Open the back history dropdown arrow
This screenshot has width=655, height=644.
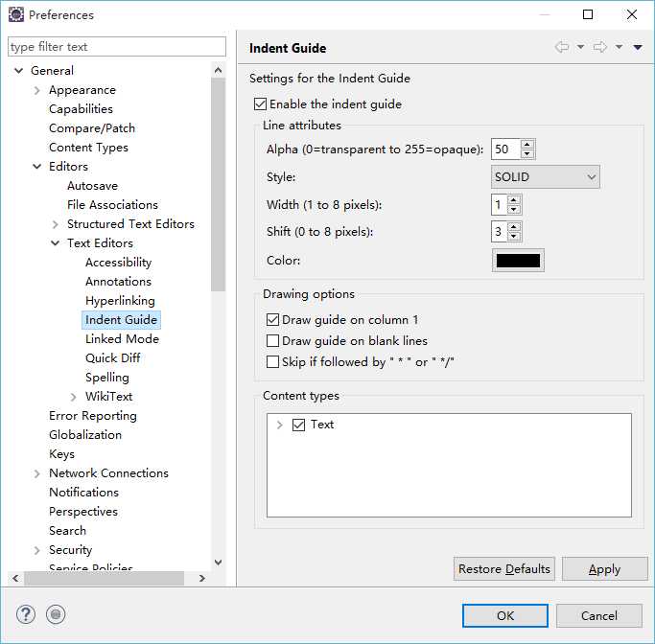click(580, 47)
